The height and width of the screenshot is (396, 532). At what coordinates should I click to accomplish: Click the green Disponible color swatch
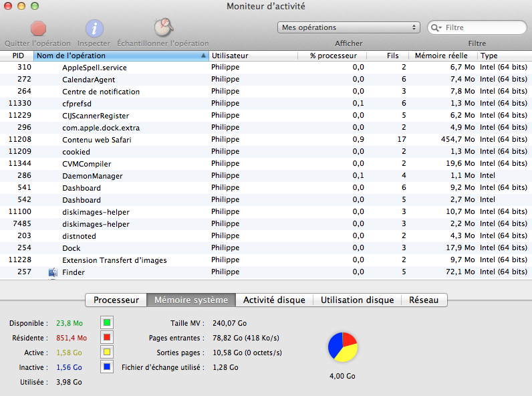107,322
